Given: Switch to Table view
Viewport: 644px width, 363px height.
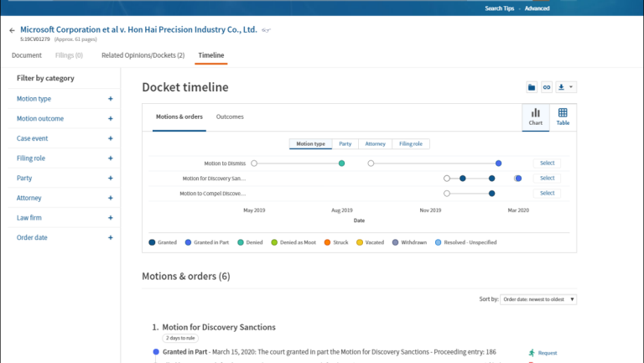Looking at the screenshot, I should 563,117.
